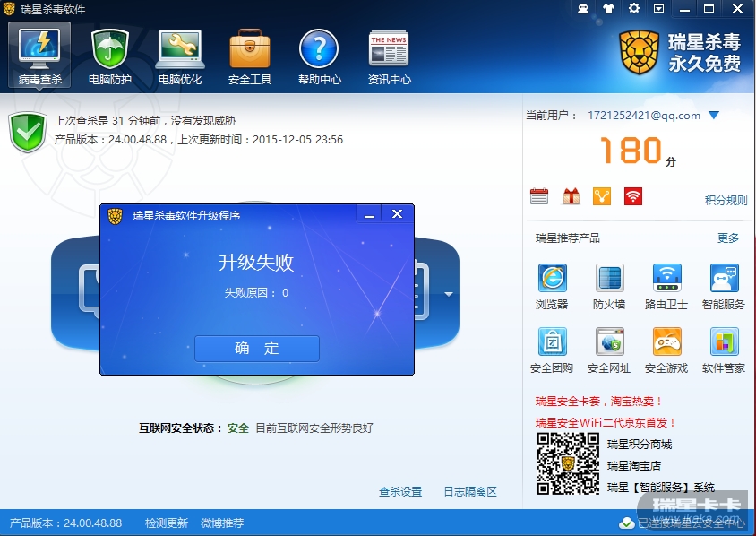Viewport: 756px width, 536px height.
Task: Minimize the upgrade program dialog
Action: click(x=369, y=214)
